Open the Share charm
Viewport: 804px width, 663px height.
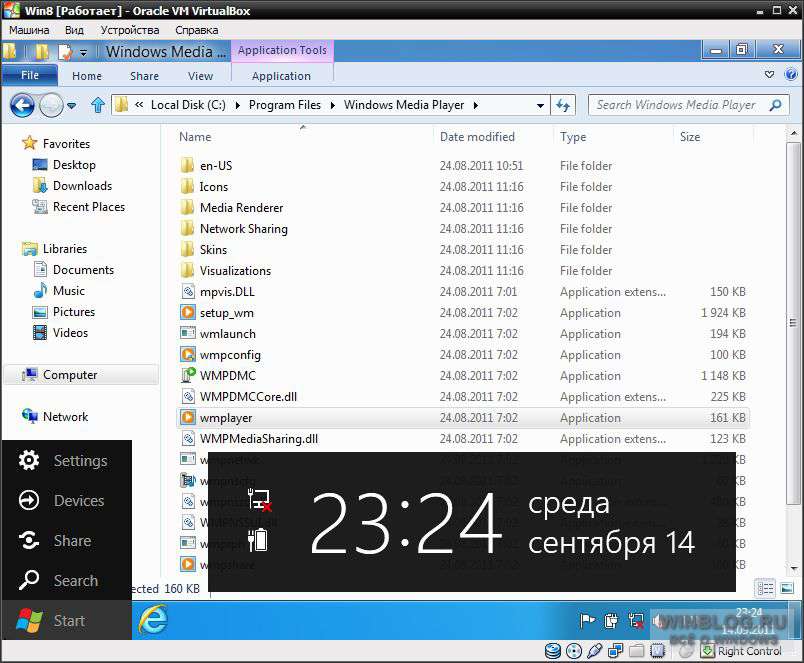[29, 540]
